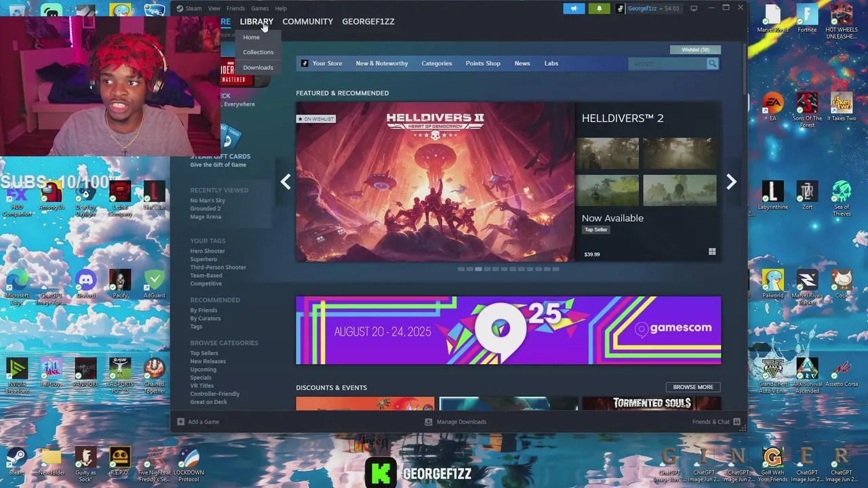The width and height of the screenshot is (868, 488).
Task: Select Downloads in Library dropdown
Action: pos(258,68)
